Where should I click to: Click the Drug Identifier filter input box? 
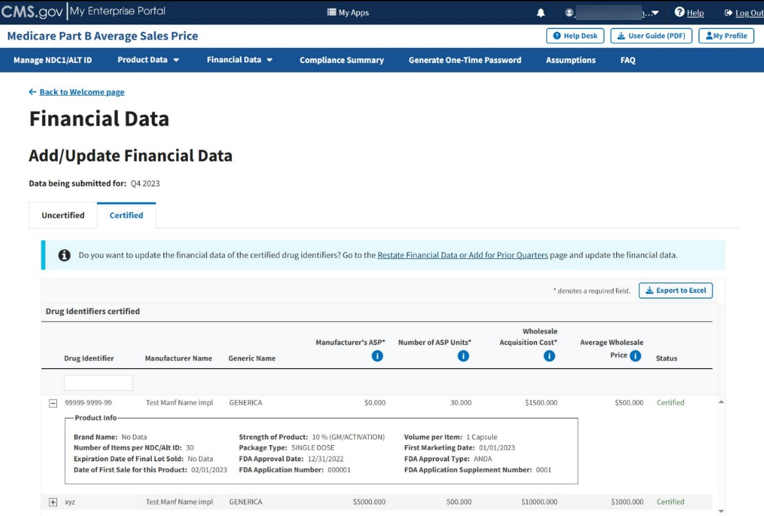click(98, 383)
